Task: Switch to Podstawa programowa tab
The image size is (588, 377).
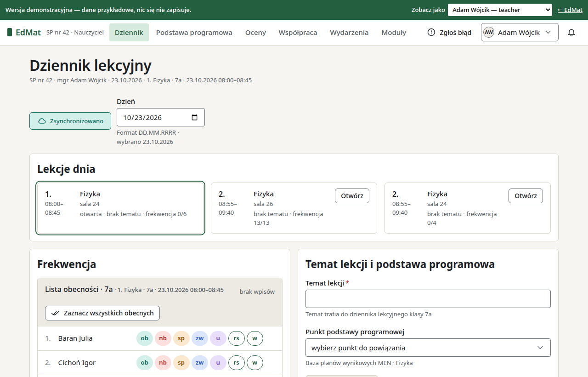Action: [194, 33]
